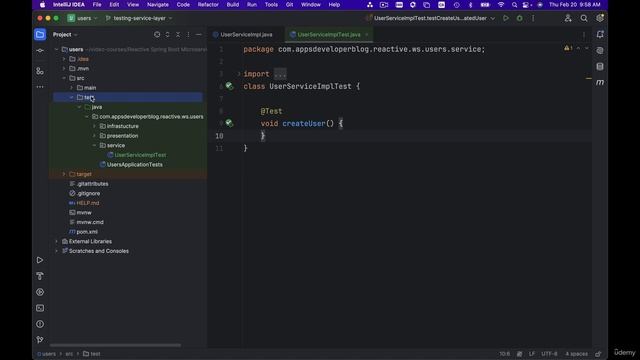Click the Project tree horizontal scrollbar
Screen dimensions: 640x360
(x=116, y=345)
